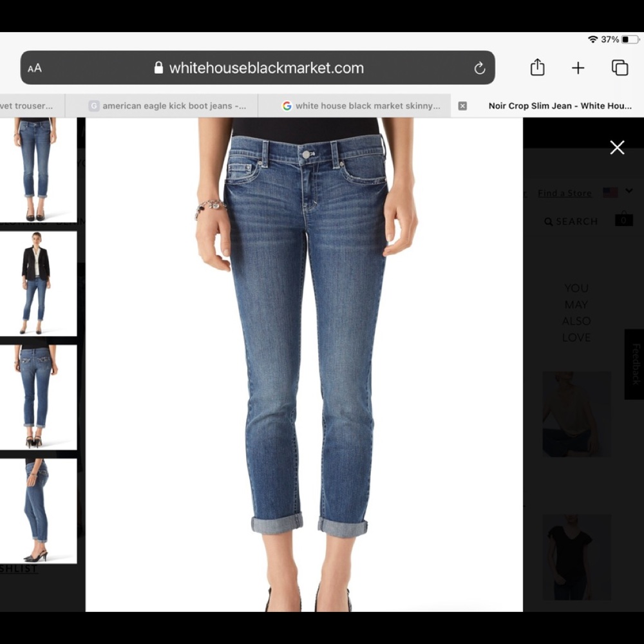Switch to white house black market skinny tab
Viewport: 644px width, 644px height.
click(354, 106)
